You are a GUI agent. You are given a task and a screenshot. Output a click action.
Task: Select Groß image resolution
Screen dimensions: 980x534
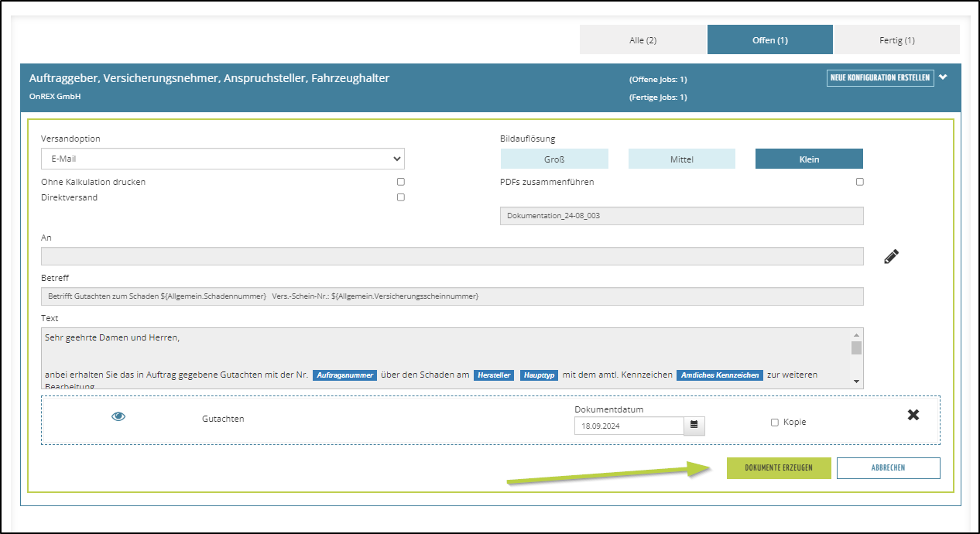(554, 159)
